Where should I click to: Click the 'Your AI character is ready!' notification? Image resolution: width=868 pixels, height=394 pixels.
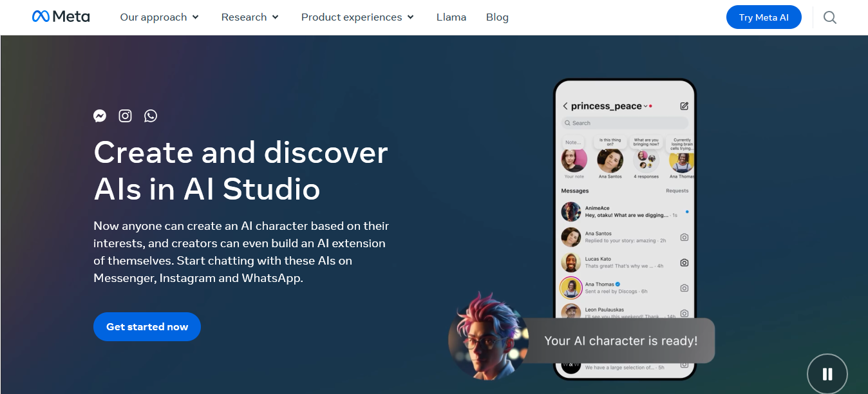(x=621, y=341)
